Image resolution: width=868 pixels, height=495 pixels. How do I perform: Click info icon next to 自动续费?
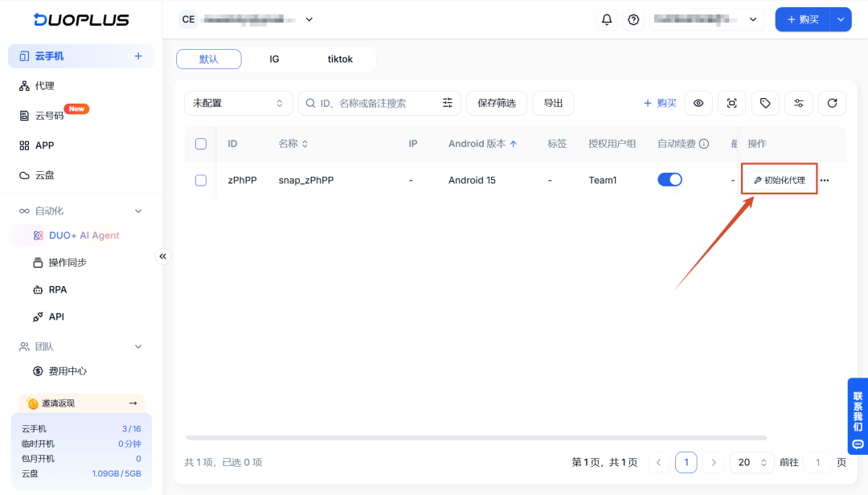[x=704, y=144]
